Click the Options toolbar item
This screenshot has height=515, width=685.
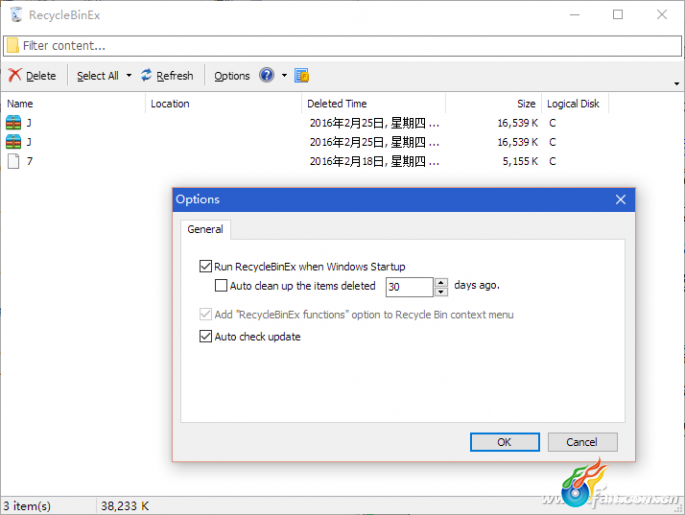[x=232, y=76]
